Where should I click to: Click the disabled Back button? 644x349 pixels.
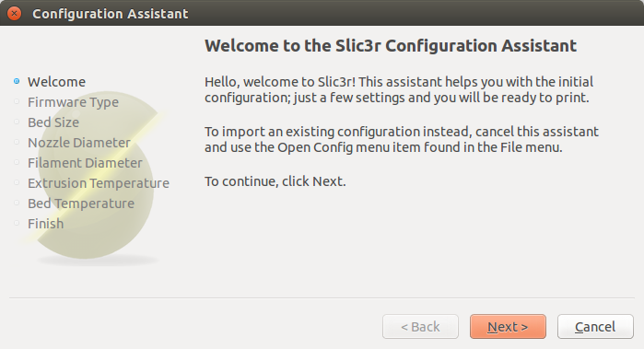420,326
